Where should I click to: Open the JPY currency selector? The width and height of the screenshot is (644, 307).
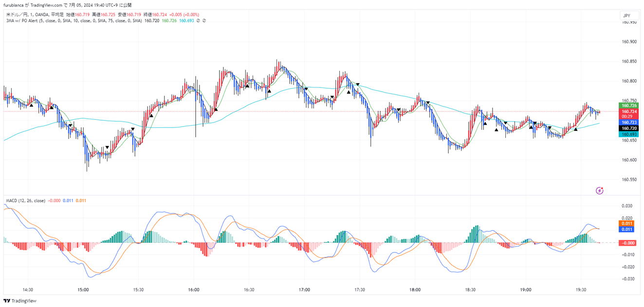coord(627,16)
